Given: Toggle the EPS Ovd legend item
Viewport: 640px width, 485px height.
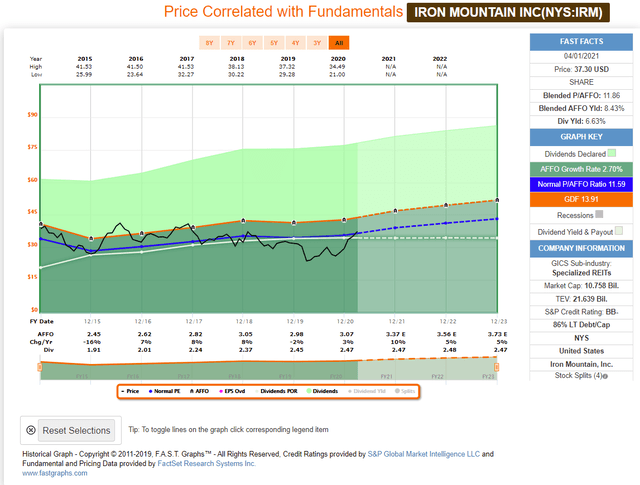Looking at the screenshot, I should coord(232,391).
